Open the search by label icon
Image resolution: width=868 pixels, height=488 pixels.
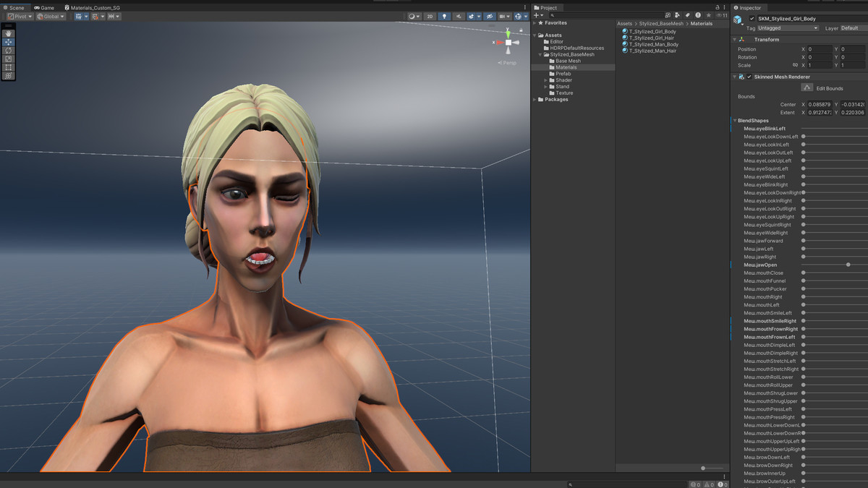pyautogui.click(x=687, y=15)
